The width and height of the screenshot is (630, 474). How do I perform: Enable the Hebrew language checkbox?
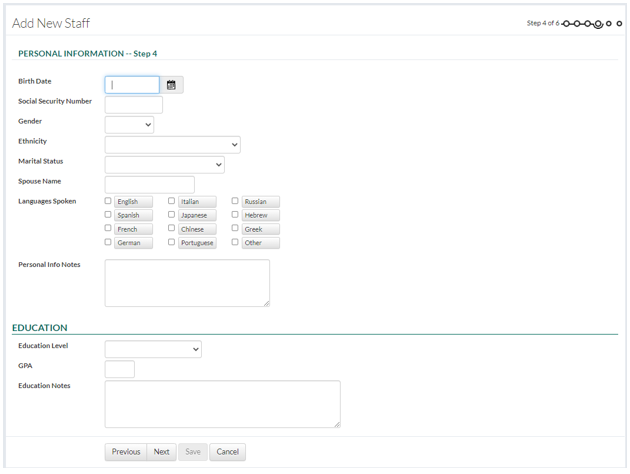pyautogui.click(x=235, y=215)
